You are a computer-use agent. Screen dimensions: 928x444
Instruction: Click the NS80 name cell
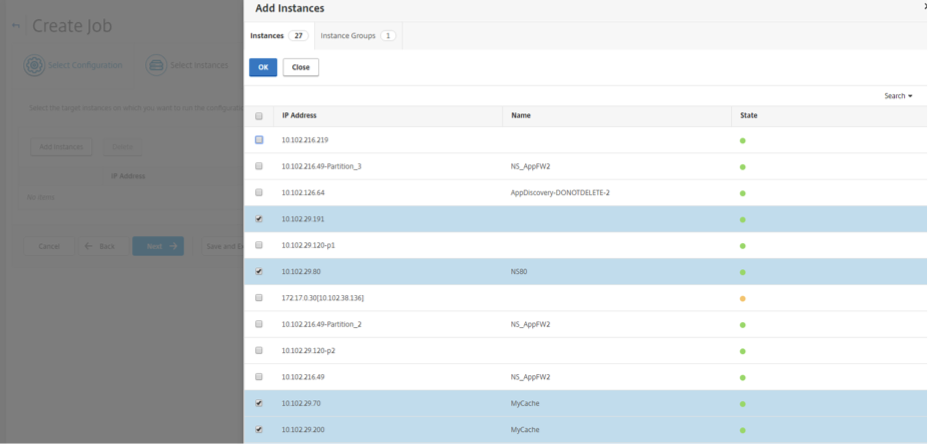pos(518,272)
